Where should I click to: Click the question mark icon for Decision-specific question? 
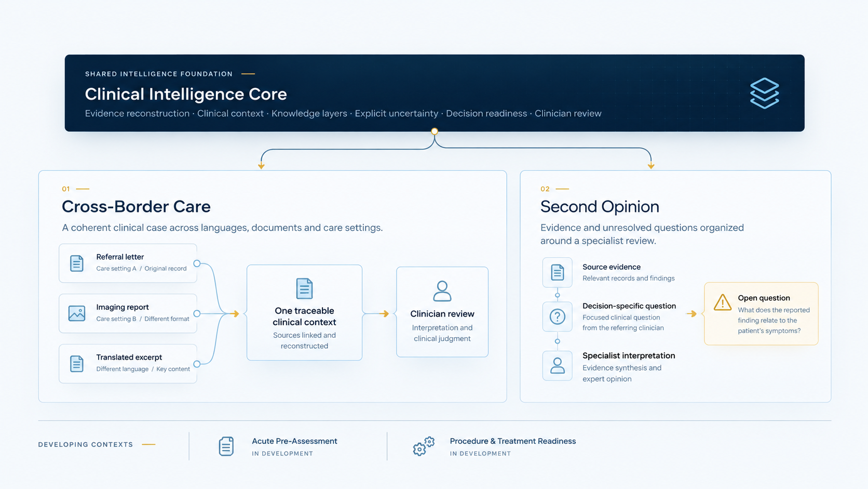[557, 316]
